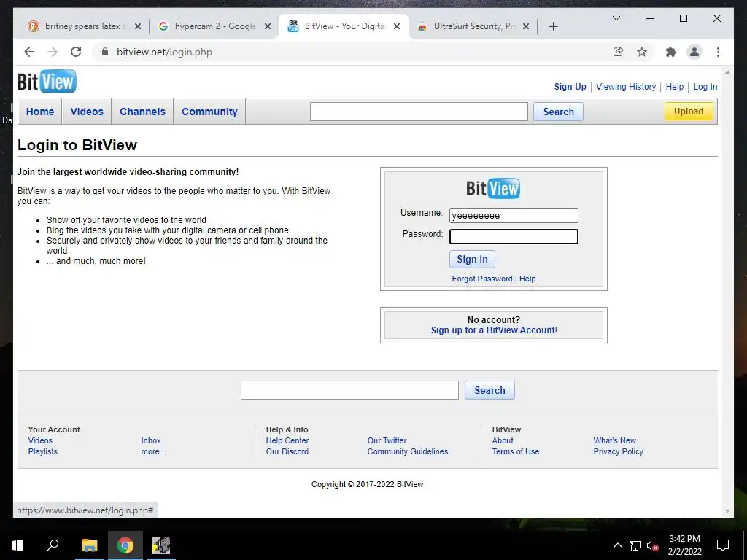The image size is (747, 560).
Task: Open the tab search chevron dropdown
Action: (x=616, y=18)
